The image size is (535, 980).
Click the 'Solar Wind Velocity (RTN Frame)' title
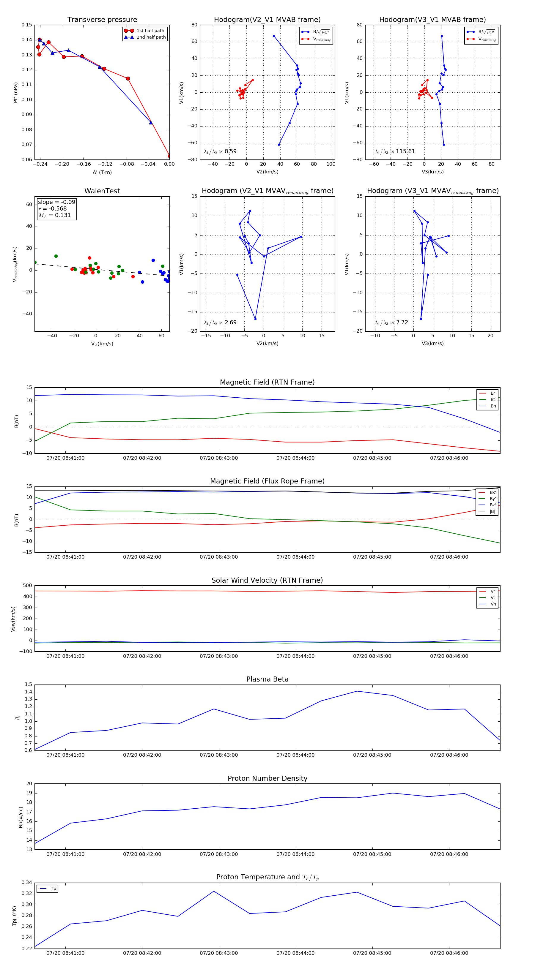pyautogui.click(x=267, y=580)
